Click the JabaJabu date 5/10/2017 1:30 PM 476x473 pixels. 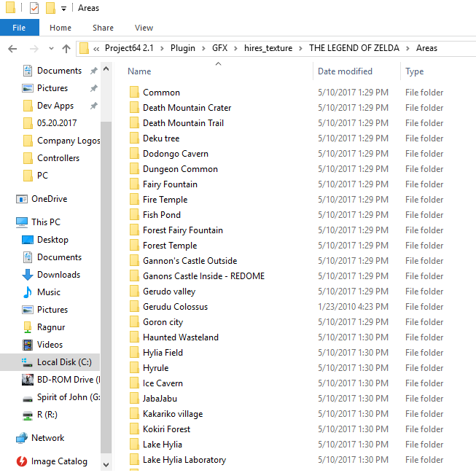(353, 399)
